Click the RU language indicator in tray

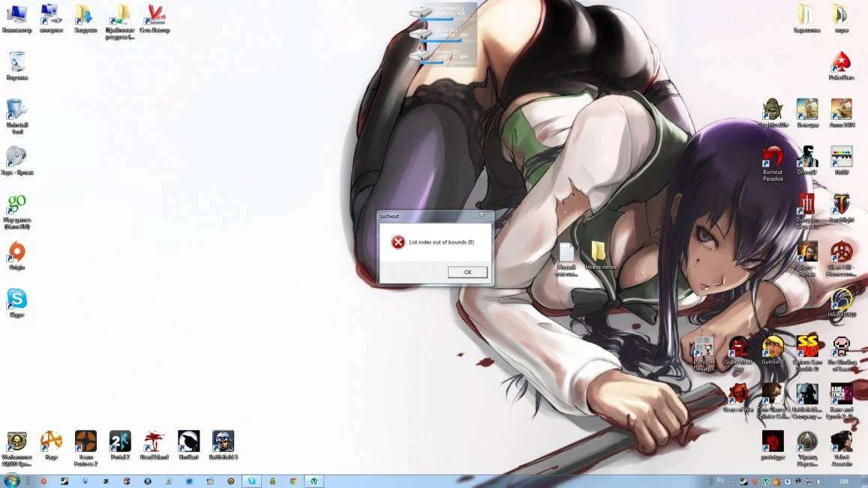(x=720, y=481)
